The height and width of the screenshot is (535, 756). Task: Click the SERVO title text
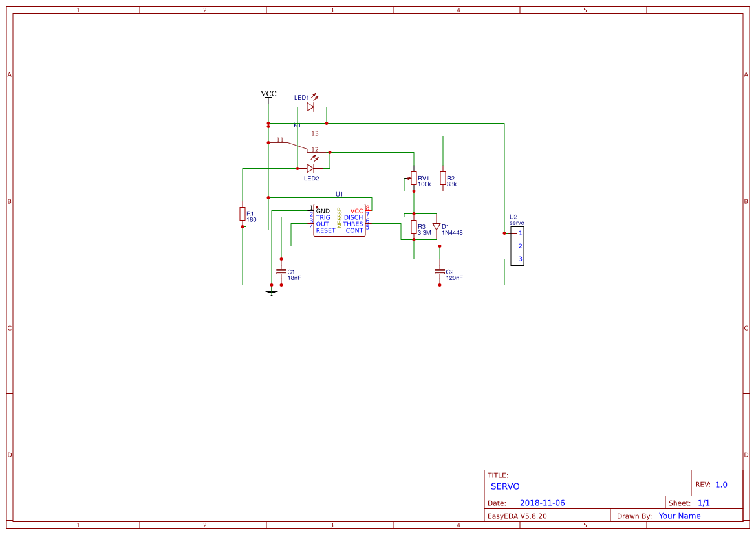[x=505, y=486]
